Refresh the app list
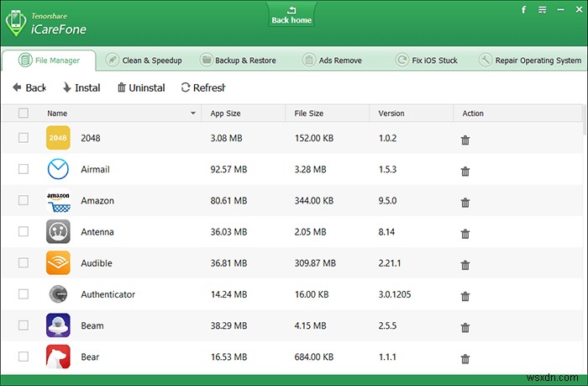This screenshot has width=588, height=386. [203, 87]
